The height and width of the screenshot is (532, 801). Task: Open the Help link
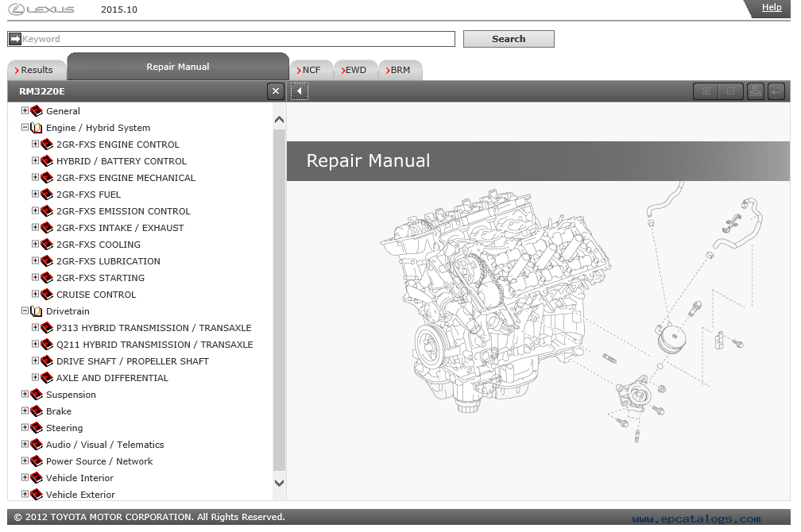click(771, 8)
